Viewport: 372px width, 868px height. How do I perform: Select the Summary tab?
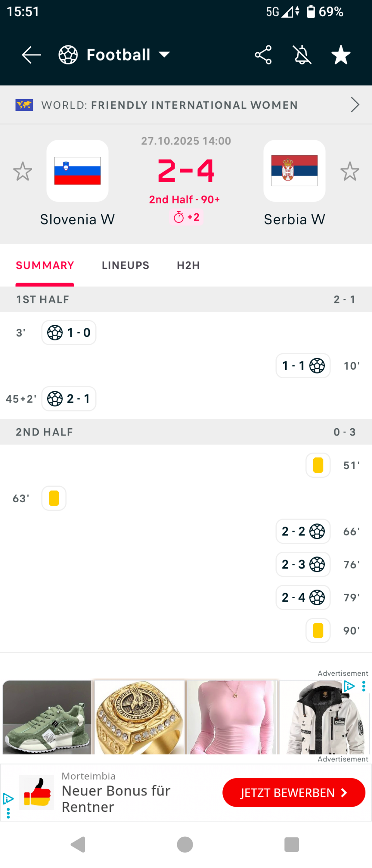tap(45, 265)
